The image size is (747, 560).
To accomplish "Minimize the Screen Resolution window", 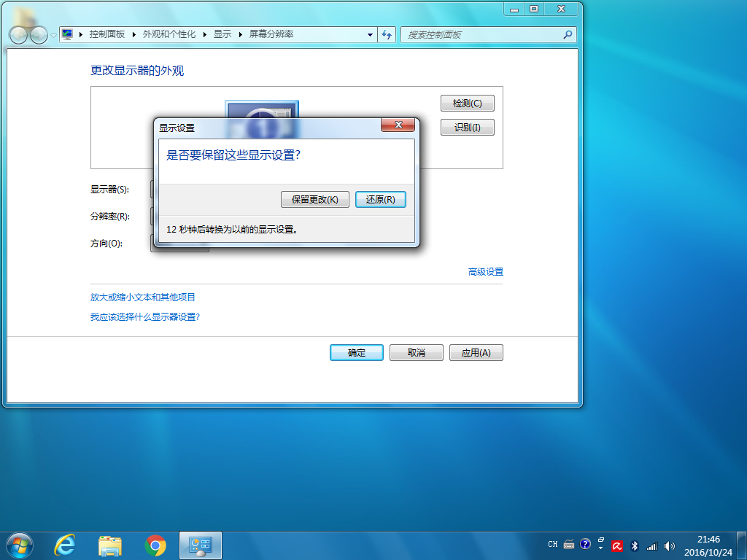I will (514, 9).
